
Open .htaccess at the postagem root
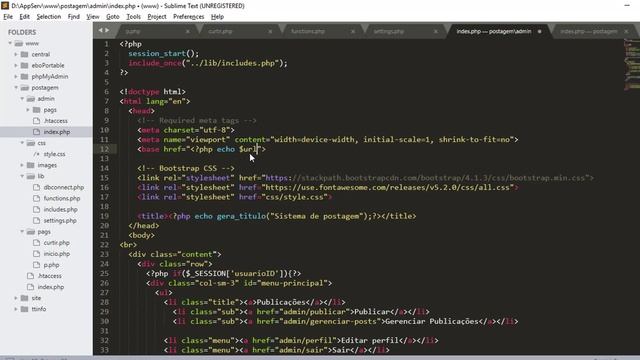point(49,276)
